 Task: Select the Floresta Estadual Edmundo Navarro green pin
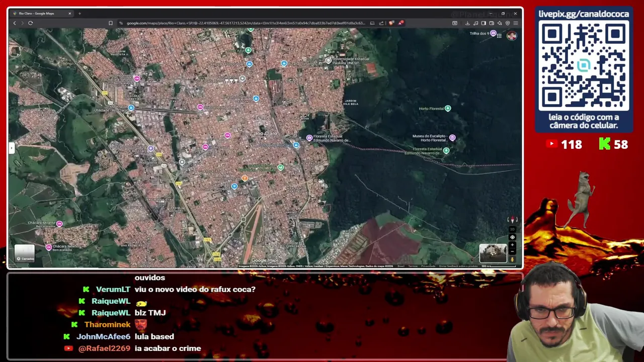(x=446, y=150)
